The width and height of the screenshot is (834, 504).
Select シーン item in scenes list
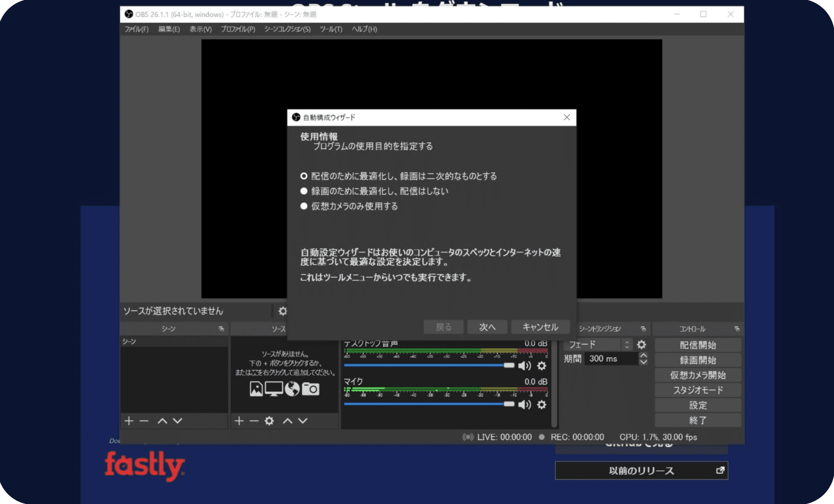174,341
